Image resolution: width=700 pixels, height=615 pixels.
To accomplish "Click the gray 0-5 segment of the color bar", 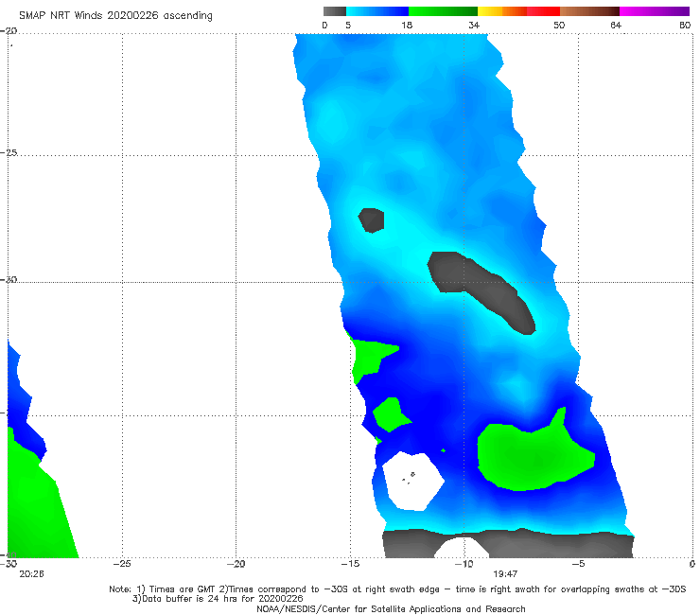I will pyautogui.click(x=335, y=11).
